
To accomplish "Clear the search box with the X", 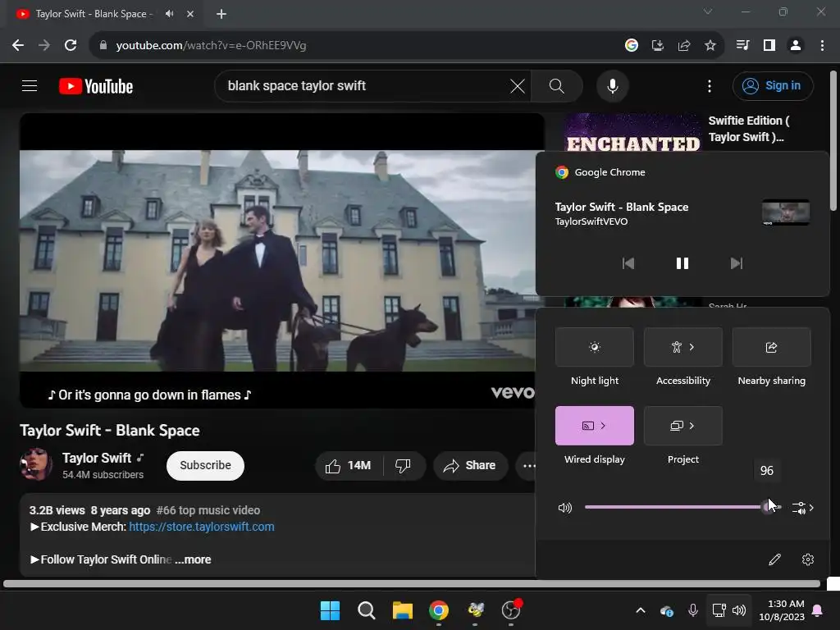I will pos(518,85).
